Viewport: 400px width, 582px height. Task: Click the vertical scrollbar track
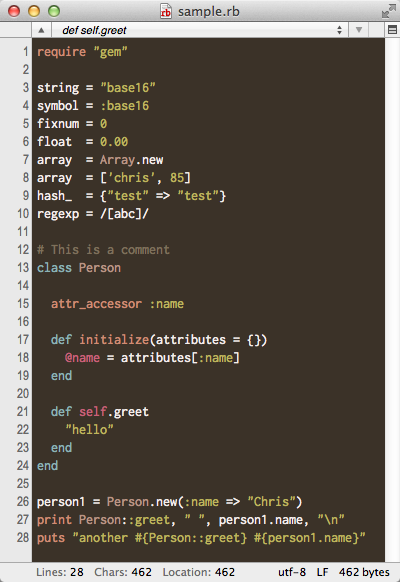(392, 300)
